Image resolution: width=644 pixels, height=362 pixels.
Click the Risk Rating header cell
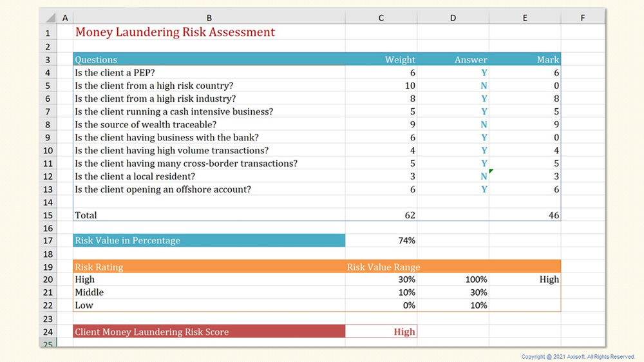coord(209,267)
